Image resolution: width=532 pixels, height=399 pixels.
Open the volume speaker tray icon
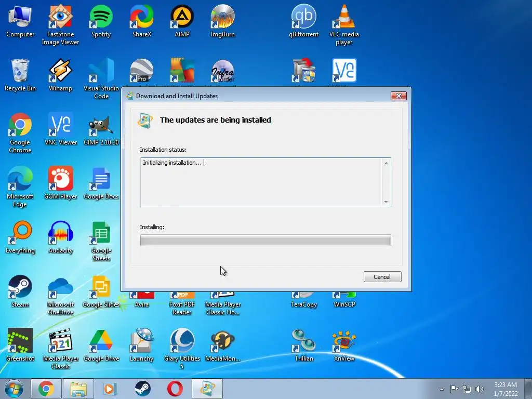tap(480, 389)
